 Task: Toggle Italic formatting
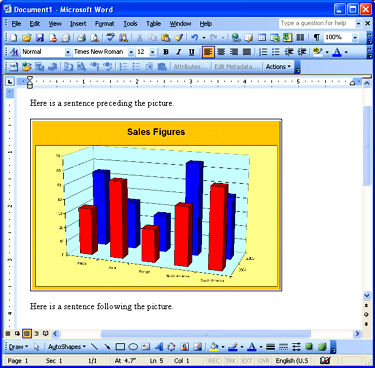point(179,52)
